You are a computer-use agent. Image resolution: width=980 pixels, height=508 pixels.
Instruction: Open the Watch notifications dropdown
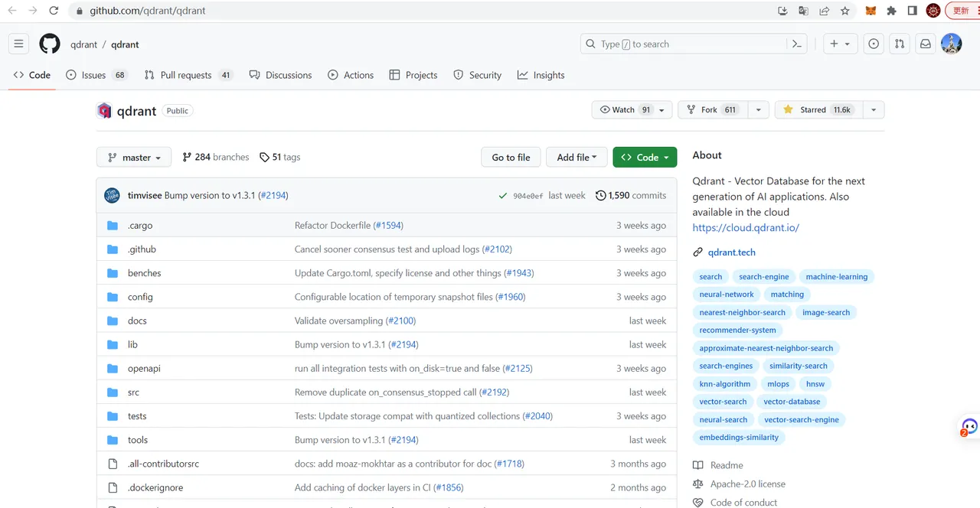(x=632, y=110)
